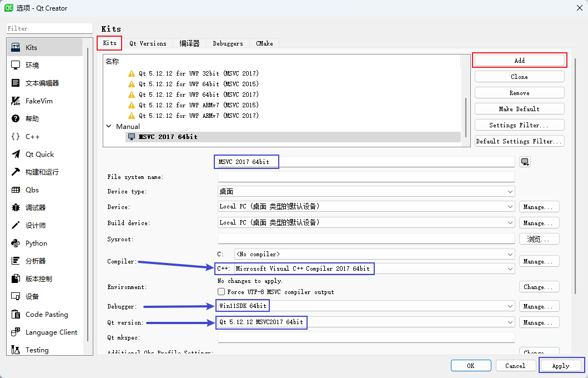Open Code Pasting settings icon
Image resolution: width=588 pixels, height=378 pixels.
[x=16, y=315]
